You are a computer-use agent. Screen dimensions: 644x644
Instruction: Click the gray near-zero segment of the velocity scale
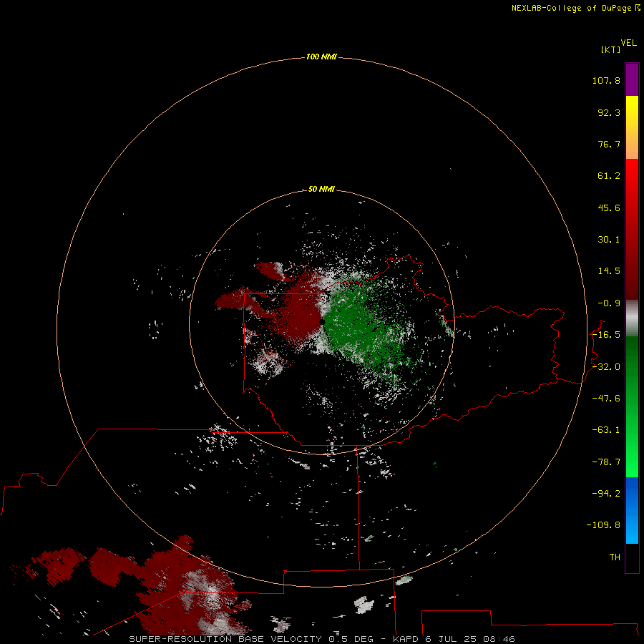pos(632,318)
